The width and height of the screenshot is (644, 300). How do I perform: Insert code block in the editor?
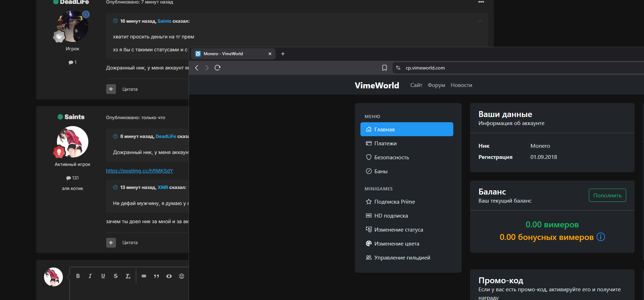coord(169,276)
